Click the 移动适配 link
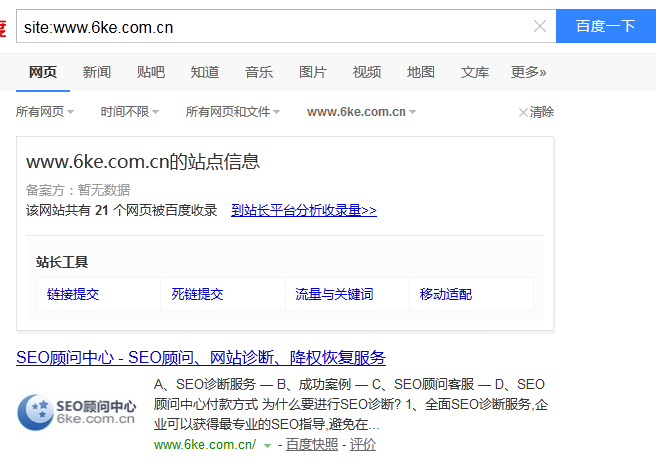Viewport: 656px width, 463px height. click(x=446, y=294)
